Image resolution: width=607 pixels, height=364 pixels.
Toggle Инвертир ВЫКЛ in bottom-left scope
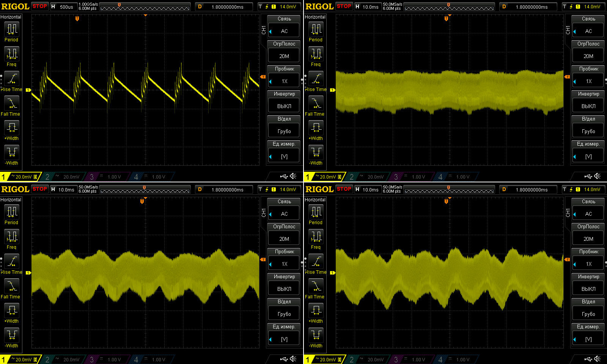click(x=284, y=289)
